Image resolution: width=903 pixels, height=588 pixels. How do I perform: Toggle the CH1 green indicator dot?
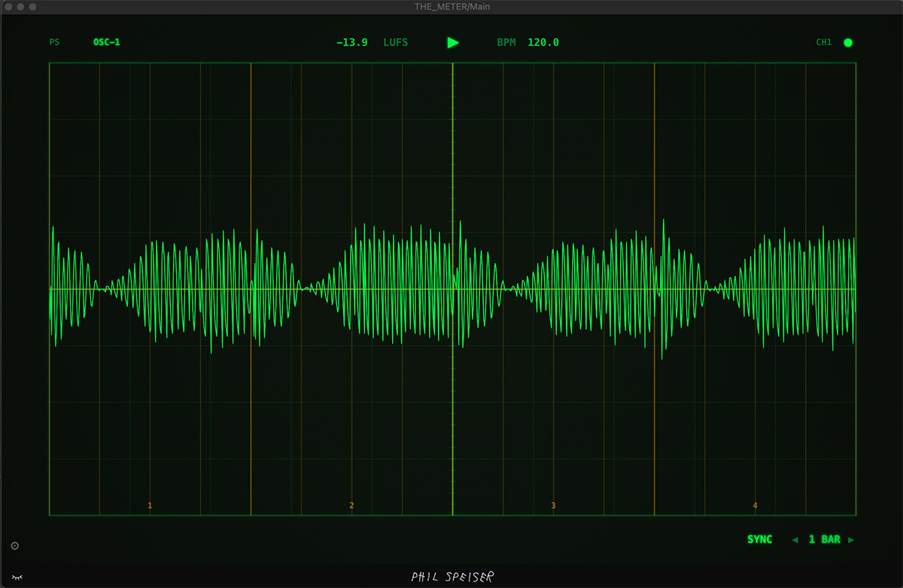pyautogui.click(x=848, y=43)
